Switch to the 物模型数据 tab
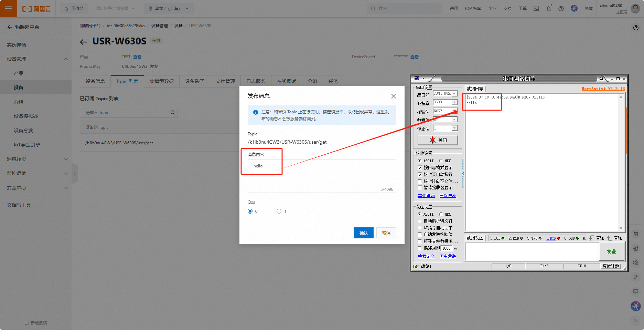644x330 pixels. point(161,81)
